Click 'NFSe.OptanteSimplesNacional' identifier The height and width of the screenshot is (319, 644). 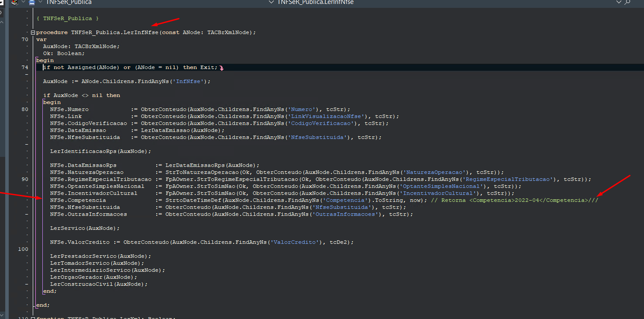[97, 186]
